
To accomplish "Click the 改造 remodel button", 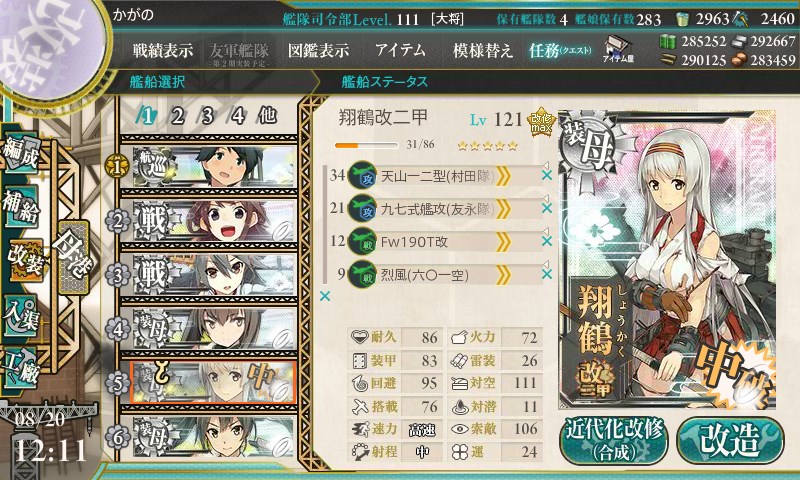I will (x=730, y=440).
